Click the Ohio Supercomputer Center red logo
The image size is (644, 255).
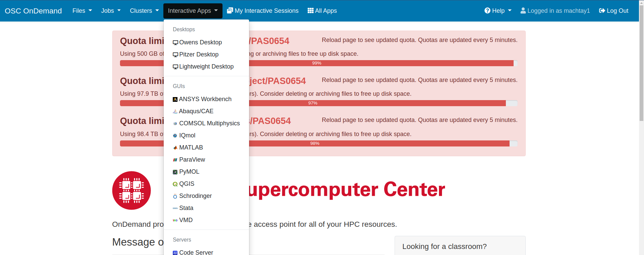click(x=131, y=190)
